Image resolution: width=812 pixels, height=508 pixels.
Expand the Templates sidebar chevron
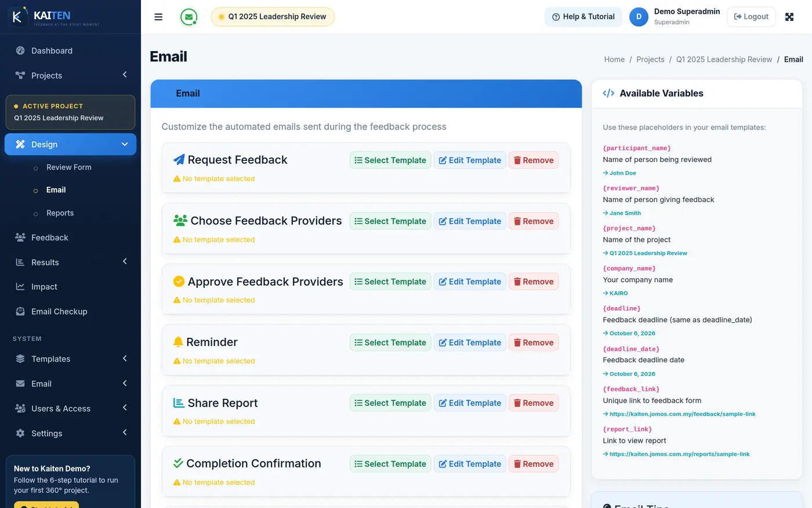coord(125,359)
